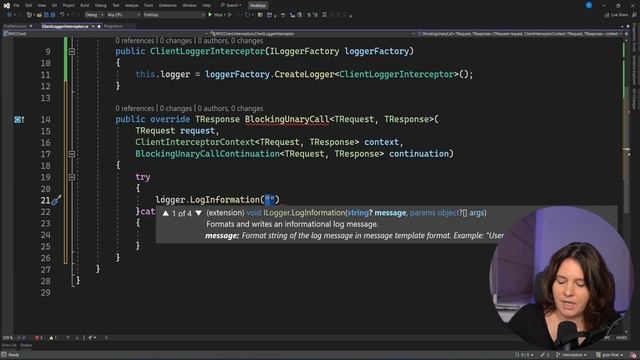Click the Visual Studio logo icon

[6, 6]
